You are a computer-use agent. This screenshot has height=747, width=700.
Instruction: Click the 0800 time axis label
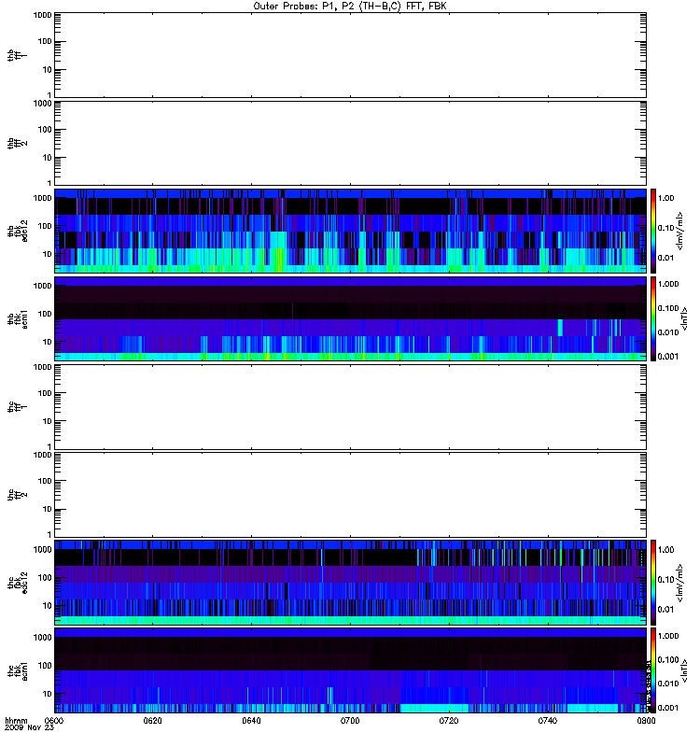point(646,720)
